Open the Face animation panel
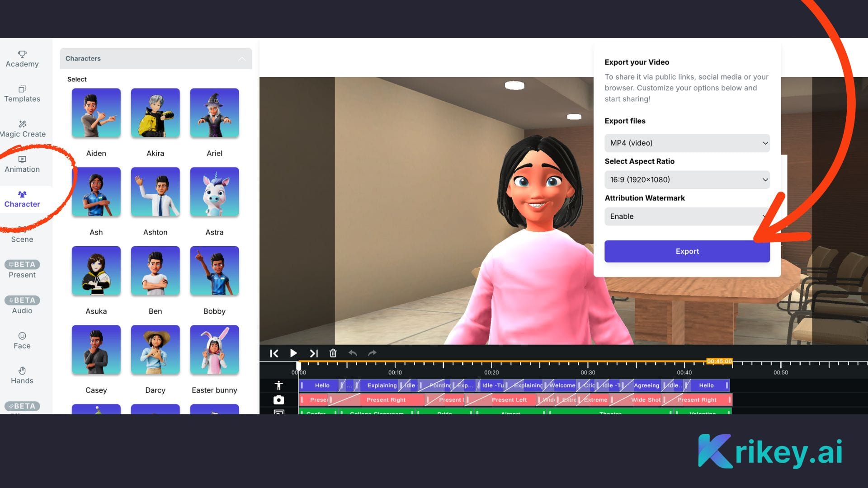Viewport: 868px width, 488px height. tap(22, 340)
